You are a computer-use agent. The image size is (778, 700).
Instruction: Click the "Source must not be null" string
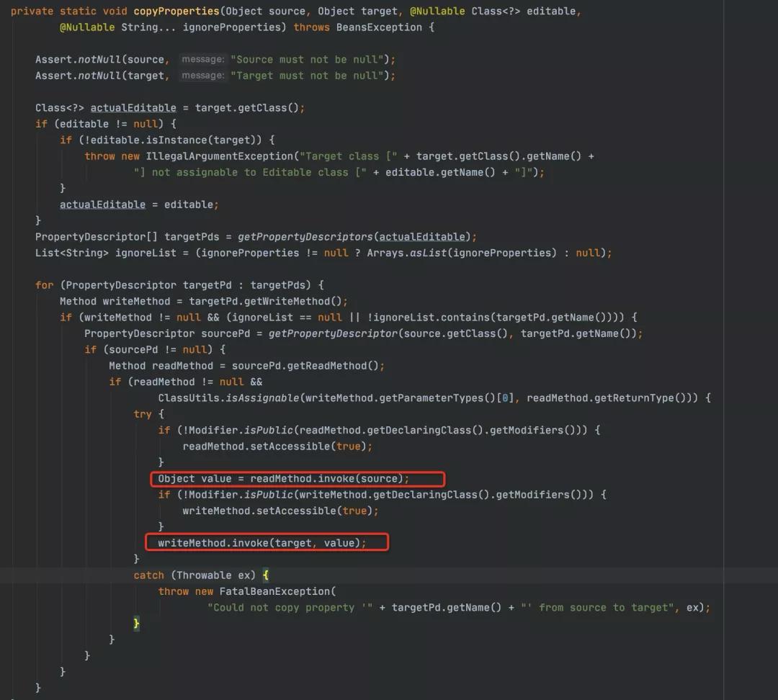coord(307,60)
